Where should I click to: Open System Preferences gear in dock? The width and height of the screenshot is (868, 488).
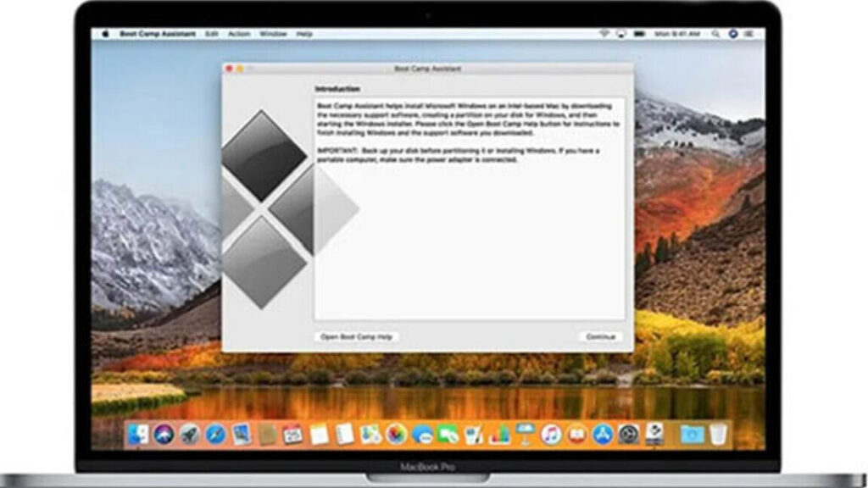point(628,435)
